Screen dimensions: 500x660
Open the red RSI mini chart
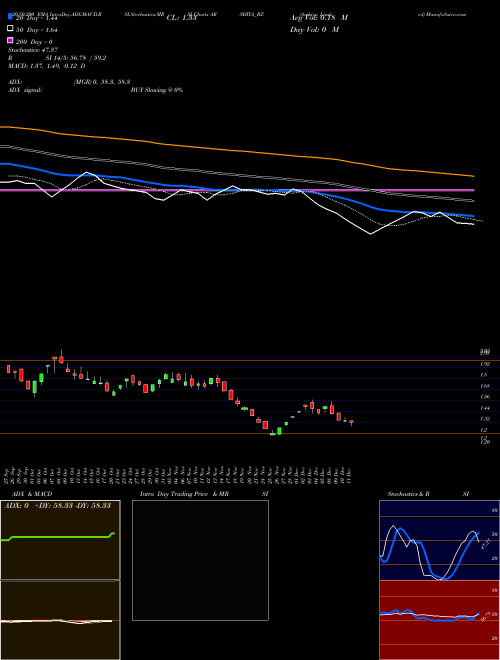click(439, 620)
